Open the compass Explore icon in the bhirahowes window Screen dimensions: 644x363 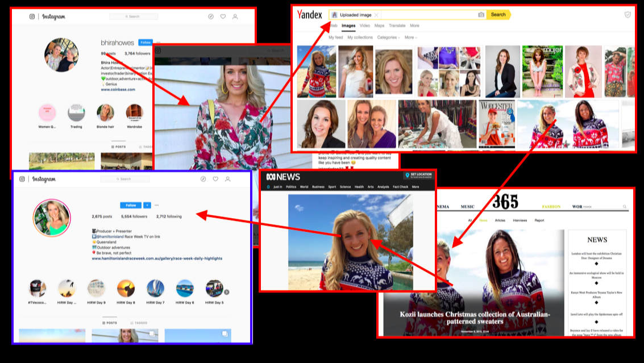(x=211, y=17)
